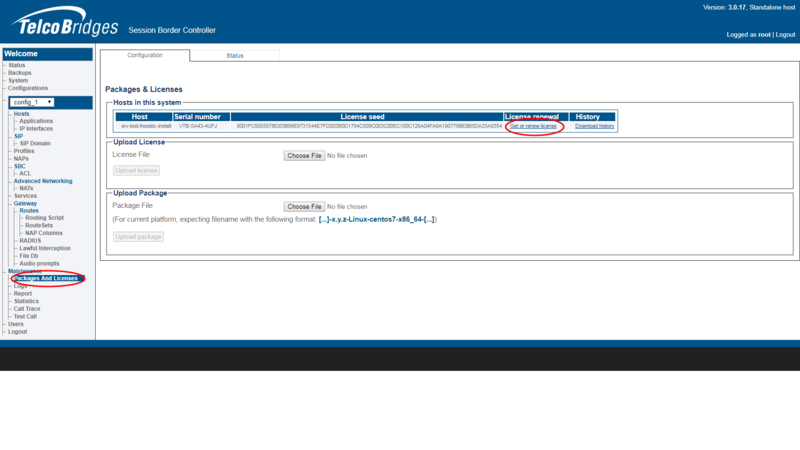Open Statistics under Maintenance
Viewport: 800px width, 450px height.
[26, 302]
